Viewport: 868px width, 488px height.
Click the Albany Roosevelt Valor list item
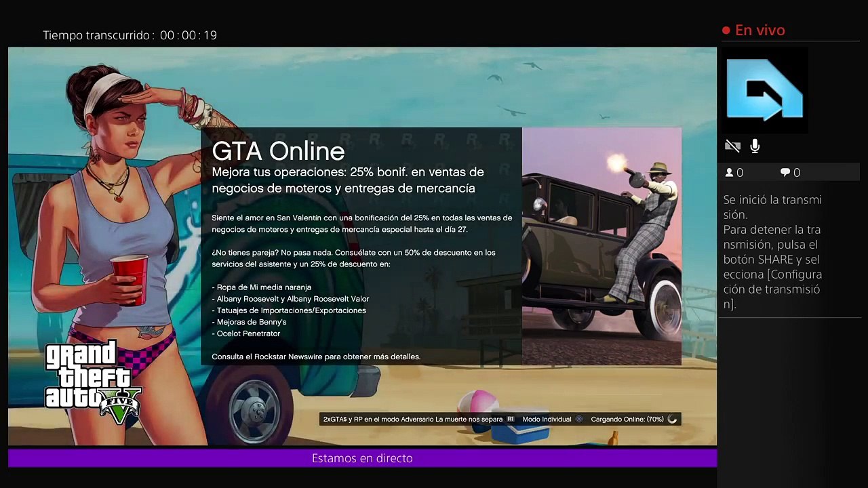click(290, 299)
